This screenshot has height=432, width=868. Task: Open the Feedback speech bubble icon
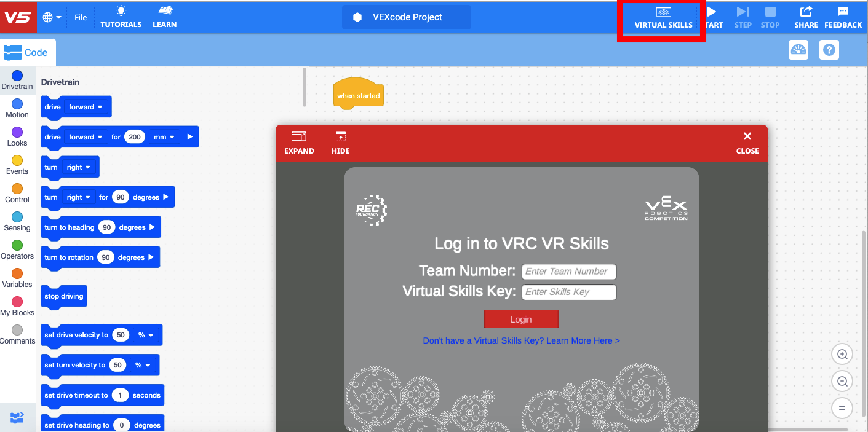click(x=843, y=17)
